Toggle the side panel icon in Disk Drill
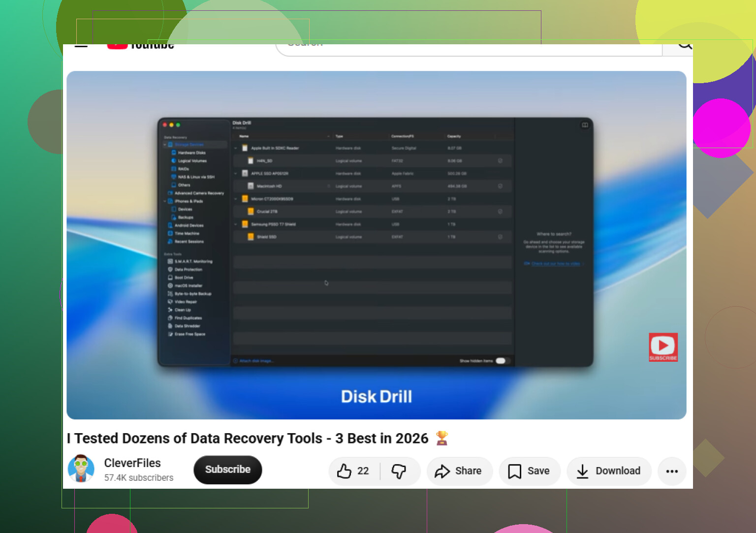 [x=585, y=125]
